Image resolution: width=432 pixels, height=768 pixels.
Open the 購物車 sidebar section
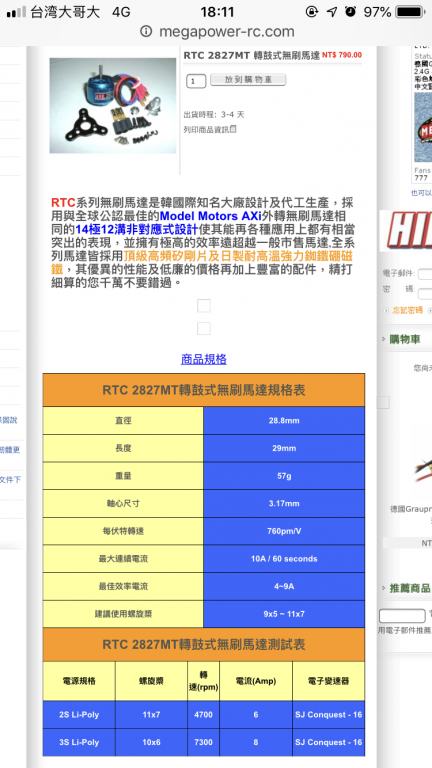point(405,339)
